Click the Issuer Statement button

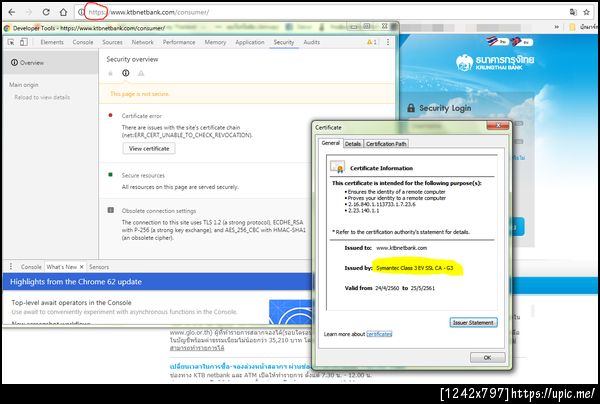click(473, 323)
